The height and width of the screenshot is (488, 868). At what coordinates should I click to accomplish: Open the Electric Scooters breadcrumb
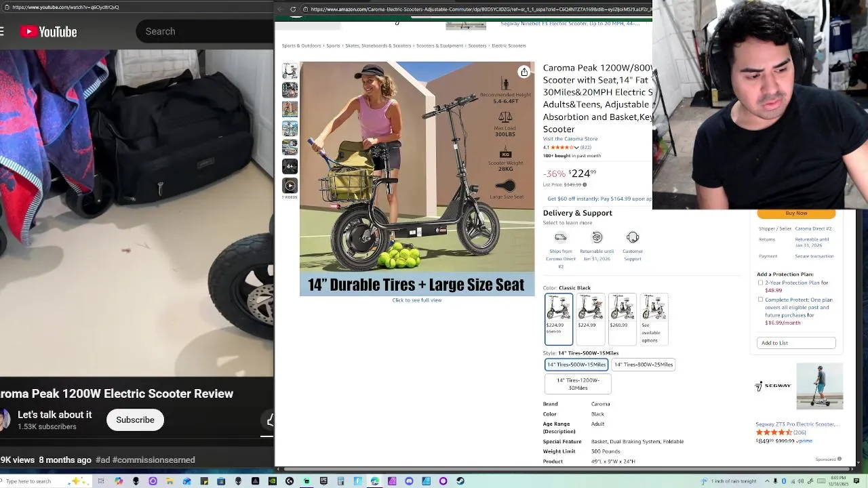pos(509,46)
